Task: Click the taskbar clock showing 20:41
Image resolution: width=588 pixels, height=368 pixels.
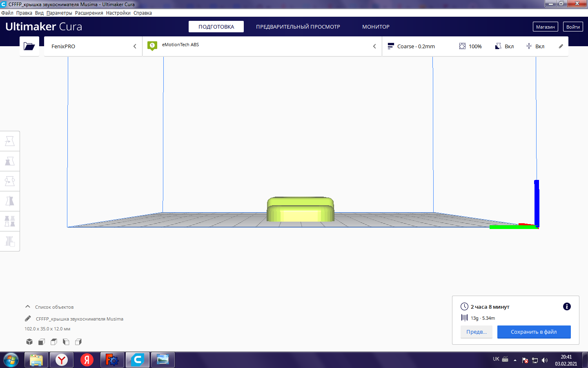Action: click(x=566, y=360)
